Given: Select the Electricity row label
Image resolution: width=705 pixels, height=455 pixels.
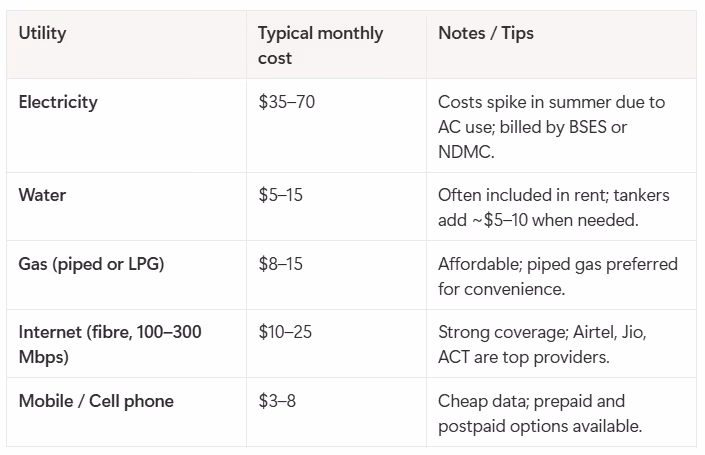Looking at the screenshot, I should (x=58, y=102).
